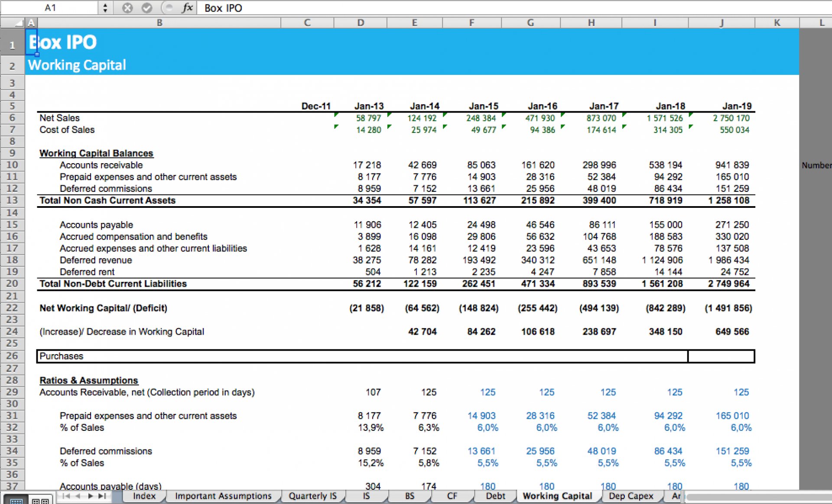The width and height of the screenshot is (832, 504).
Task: Click the cancel entry (X) button
Action: [127, 8]
